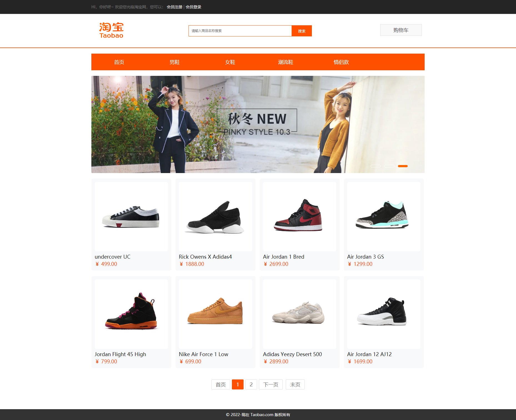Switch to the second carousel slide indicator

[x=389, y=166]
